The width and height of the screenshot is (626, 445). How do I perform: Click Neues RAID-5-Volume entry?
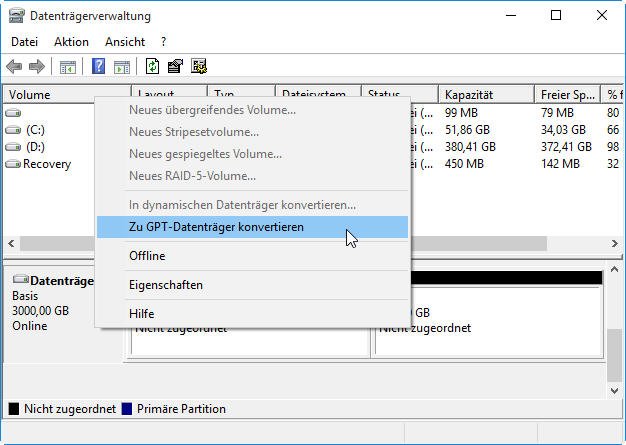point(252,176)
